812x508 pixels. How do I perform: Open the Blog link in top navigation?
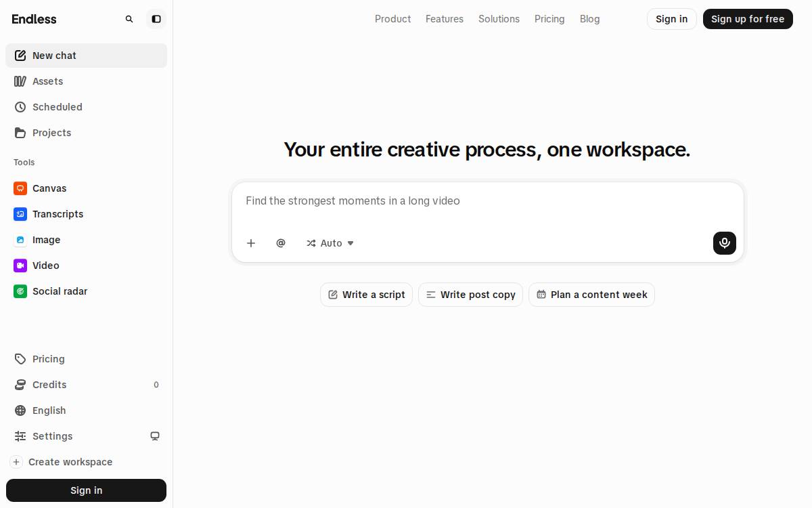tap(590, 19)
